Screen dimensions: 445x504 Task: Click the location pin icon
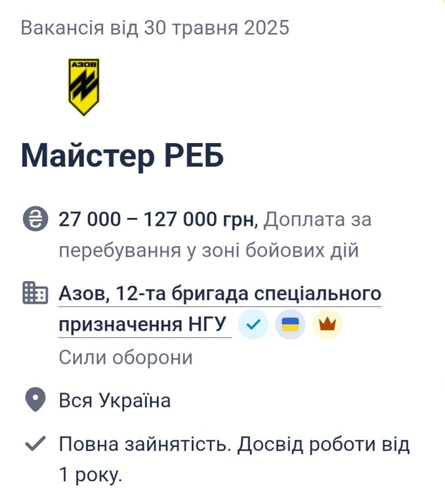[35, 400]
